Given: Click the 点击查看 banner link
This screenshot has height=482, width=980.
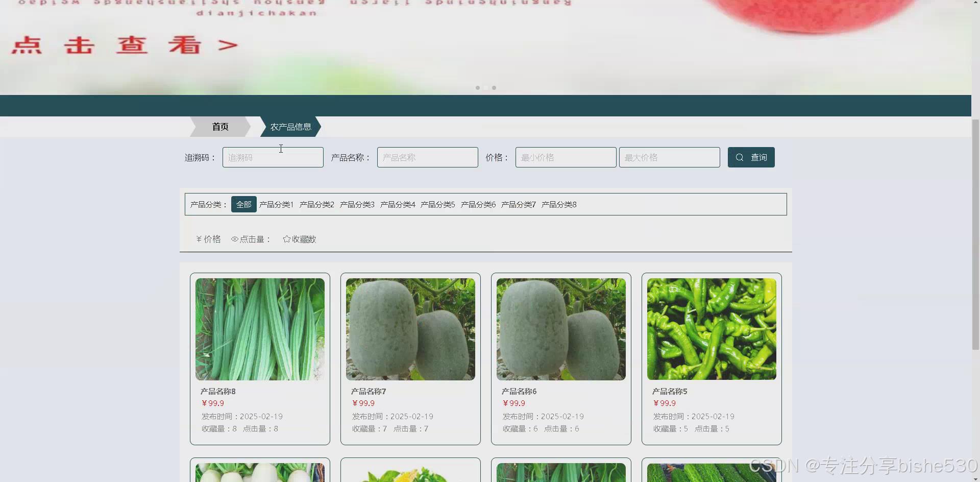Looking at the screenshot, I should pos(125,45).
